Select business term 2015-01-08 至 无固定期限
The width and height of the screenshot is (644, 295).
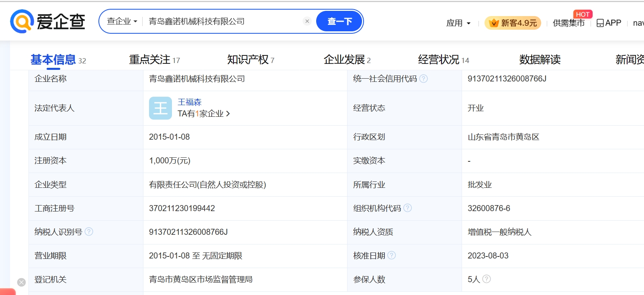tap(196, 256)
